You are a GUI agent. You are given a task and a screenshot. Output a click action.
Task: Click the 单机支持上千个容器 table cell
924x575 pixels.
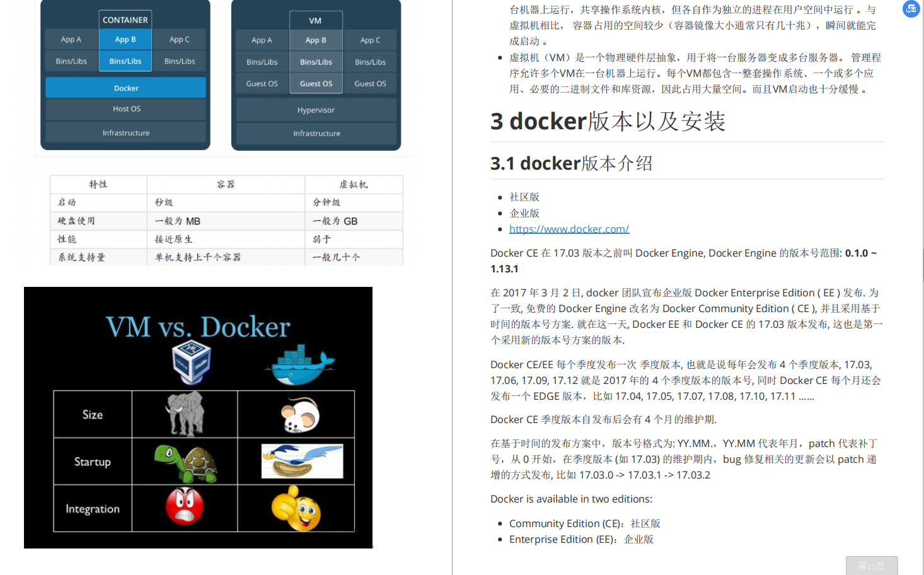[226, 257]
